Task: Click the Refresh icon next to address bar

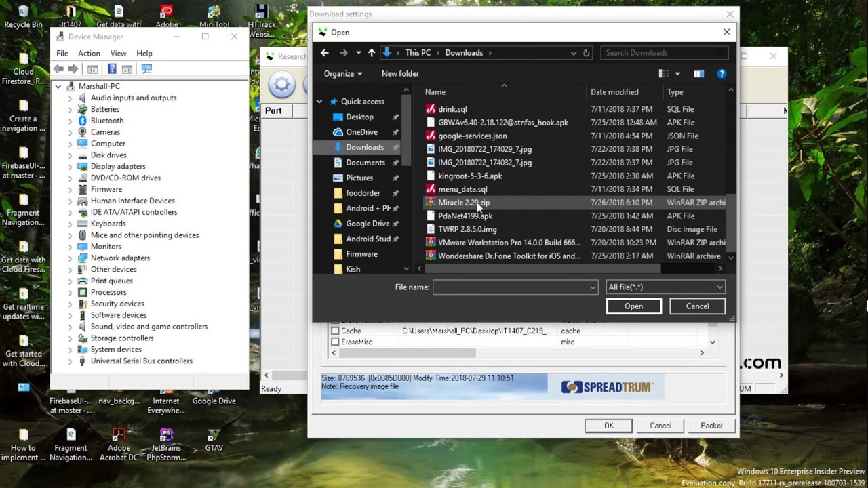Action: (587, 53)
